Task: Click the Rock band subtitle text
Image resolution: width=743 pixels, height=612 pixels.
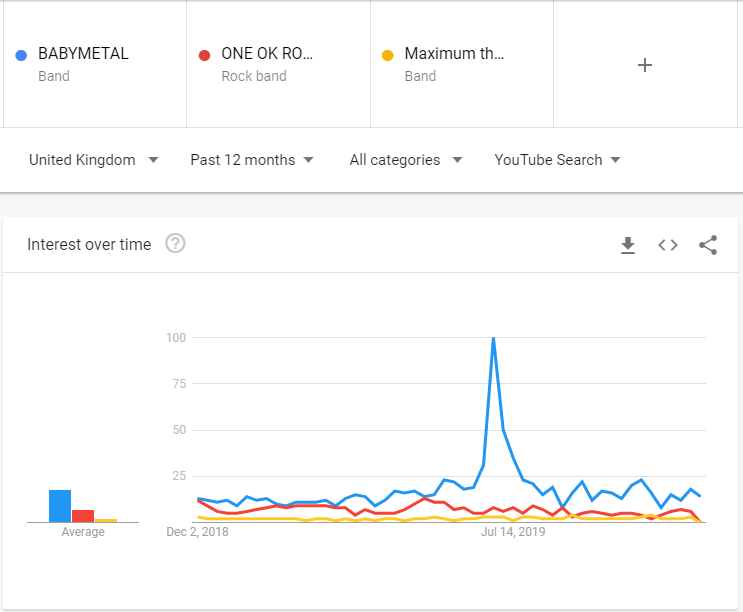Action: coord(254,76)
